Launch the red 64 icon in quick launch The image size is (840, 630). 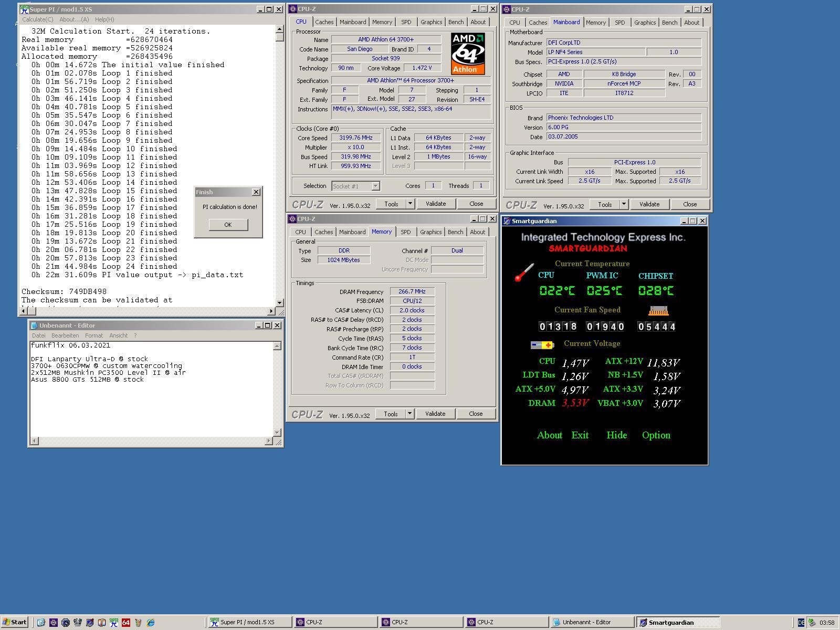coord(126,623)
